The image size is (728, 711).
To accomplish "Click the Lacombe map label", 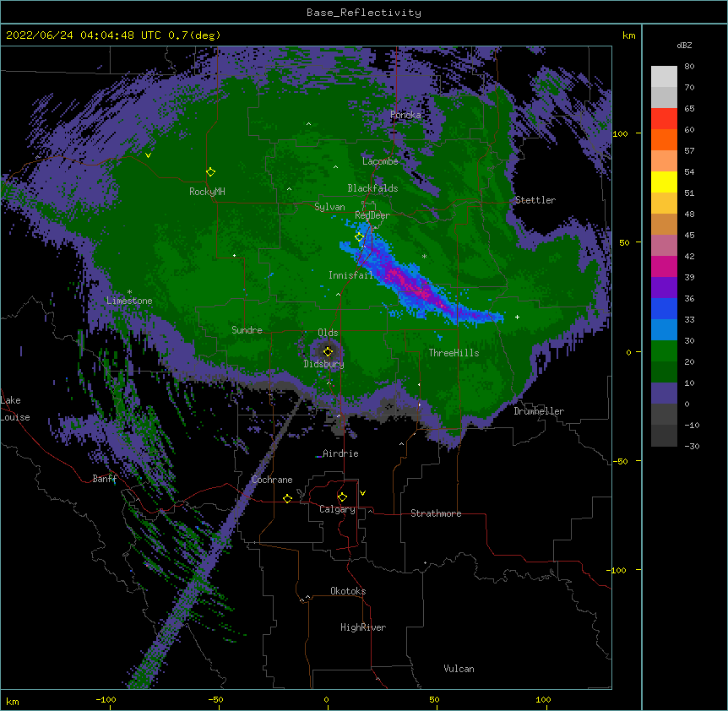I will (x=380, y=161).
